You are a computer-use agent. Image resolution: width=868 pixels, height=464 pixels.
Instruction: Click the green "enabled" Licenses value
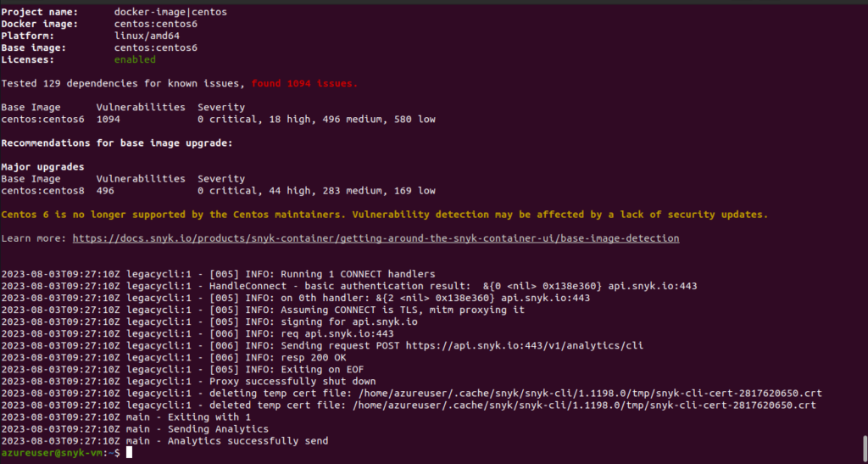pos(135,59)
